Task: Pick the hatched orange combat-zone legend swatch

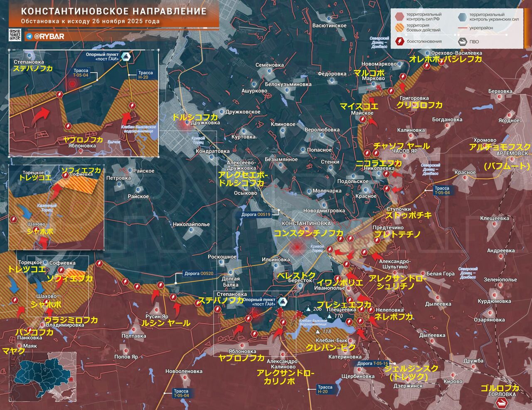Action: (x=399, y=28)
